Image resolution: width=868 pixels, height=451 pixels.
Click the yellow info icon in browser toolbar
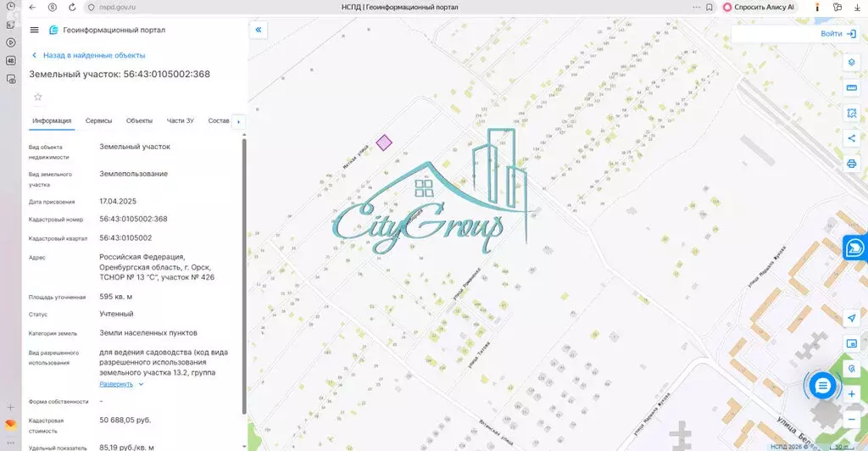pos(817,7)
